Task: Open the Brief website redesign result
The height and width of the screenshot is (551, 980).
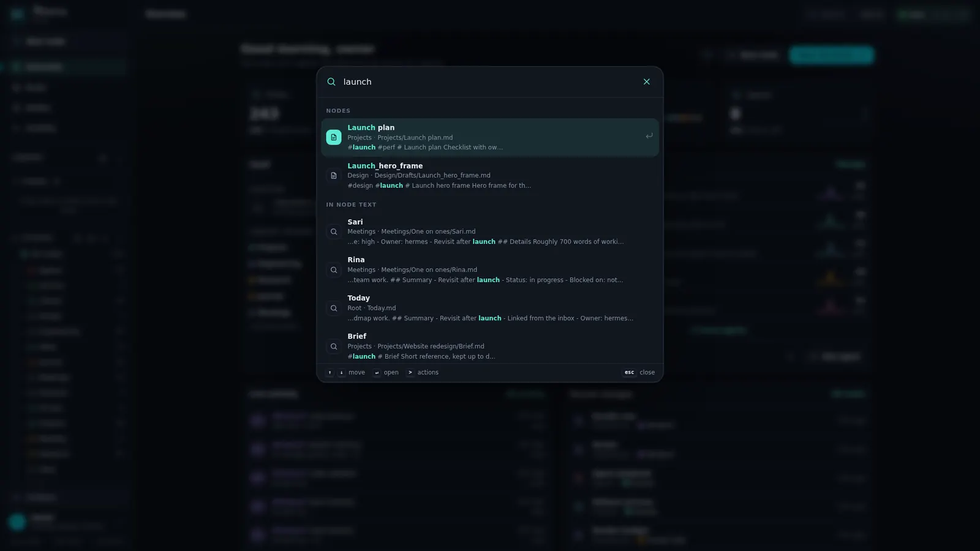Action: [x=490, y=346]
